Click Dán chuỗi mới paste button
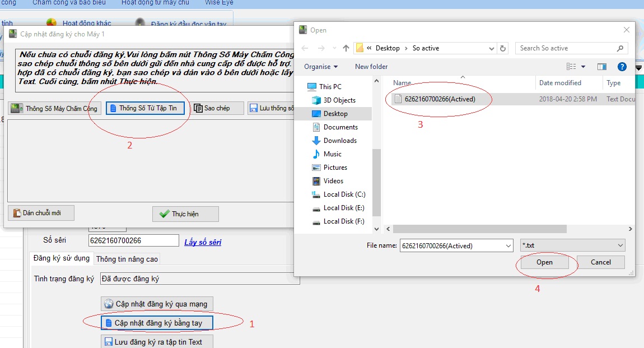 tap(41, 213)
